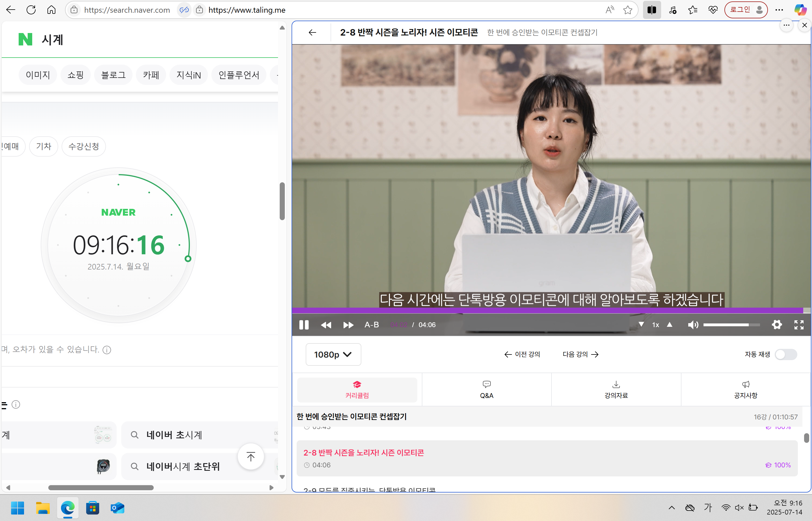The width and height of the screenshot is (812, 521).
Task: Go back using lecture header arrow
Action: click(x=312, y=32)
